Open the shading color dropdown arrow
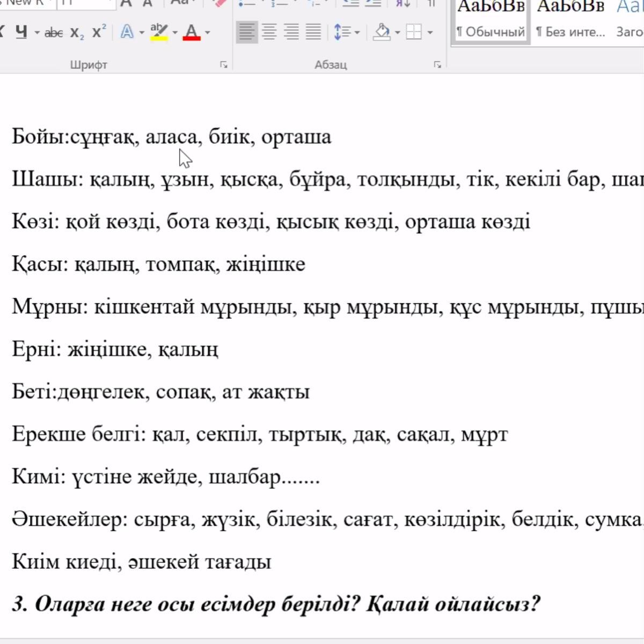 397,33
